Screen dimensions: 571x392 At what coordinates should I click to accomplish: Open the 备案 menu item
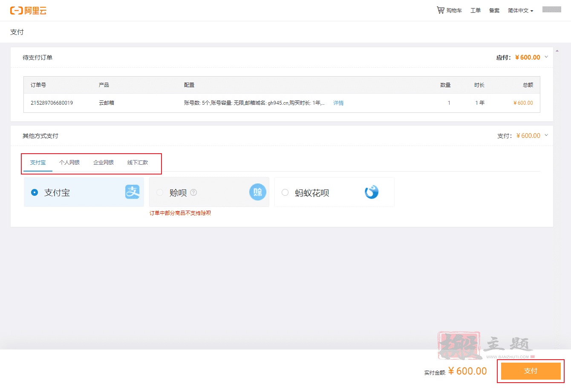(x=494, y=11)
